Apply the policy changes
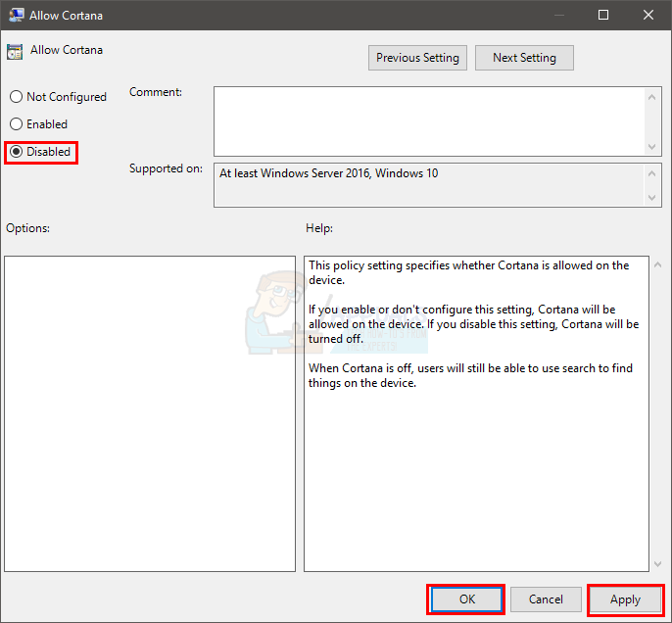This screenshot has width=672, height=623. click(625, 599)
